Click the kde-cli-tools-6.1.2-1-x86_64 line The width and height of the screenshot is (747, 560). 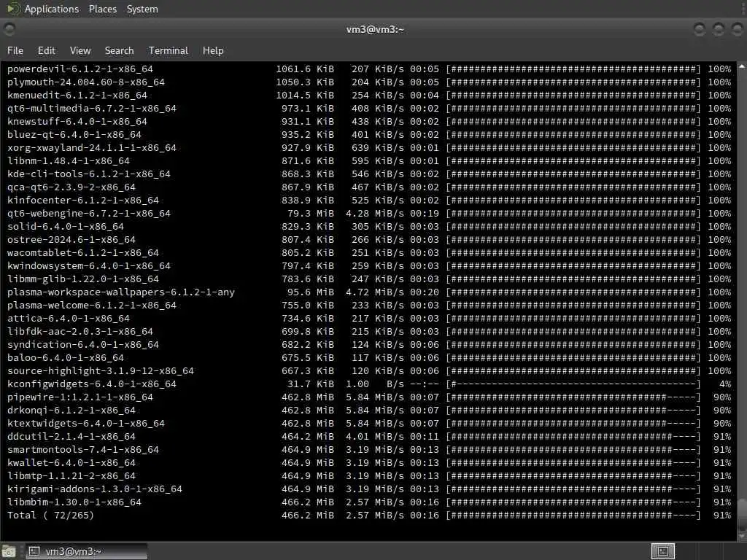click(369, 174)
